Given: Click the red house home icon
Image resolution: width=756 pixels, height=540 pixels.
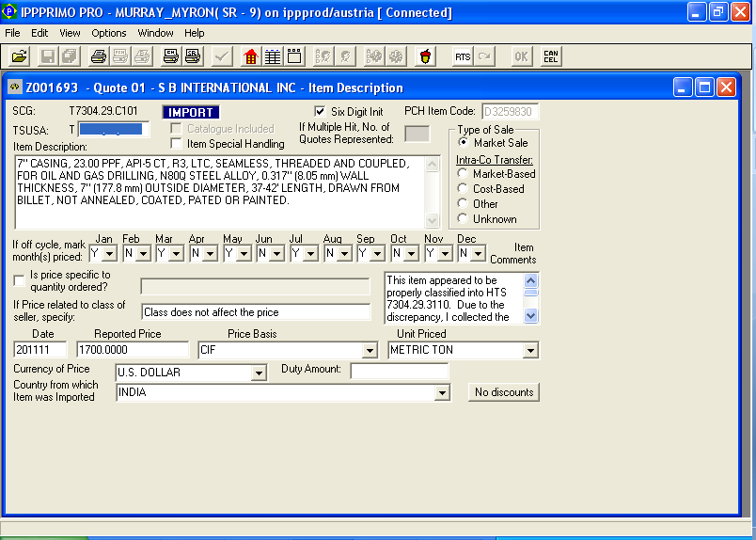Looking at the screenshot, I should pos(250,56).
